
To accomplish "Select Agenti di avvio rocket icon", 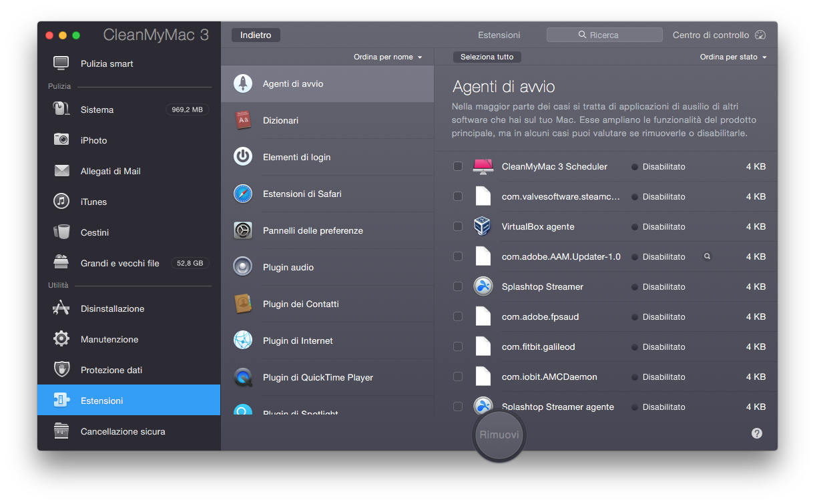I will 243,83.
